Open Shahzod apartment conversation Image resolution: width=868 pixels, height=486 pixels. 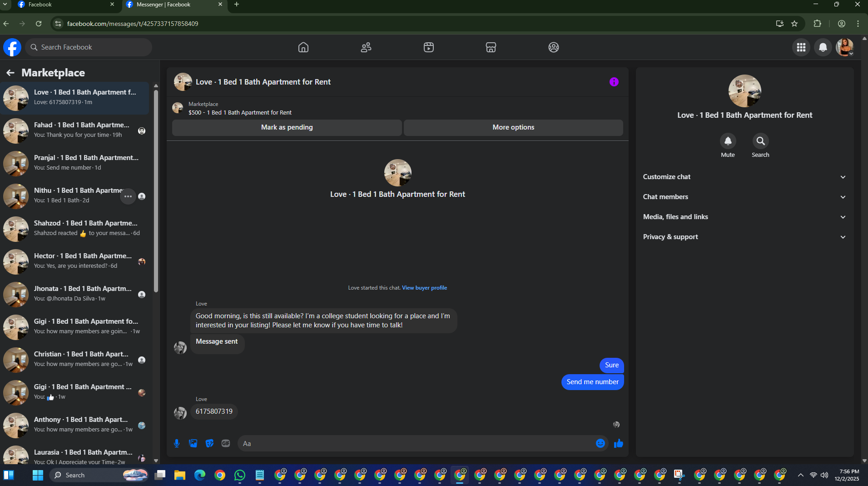[x=75, y=229]
